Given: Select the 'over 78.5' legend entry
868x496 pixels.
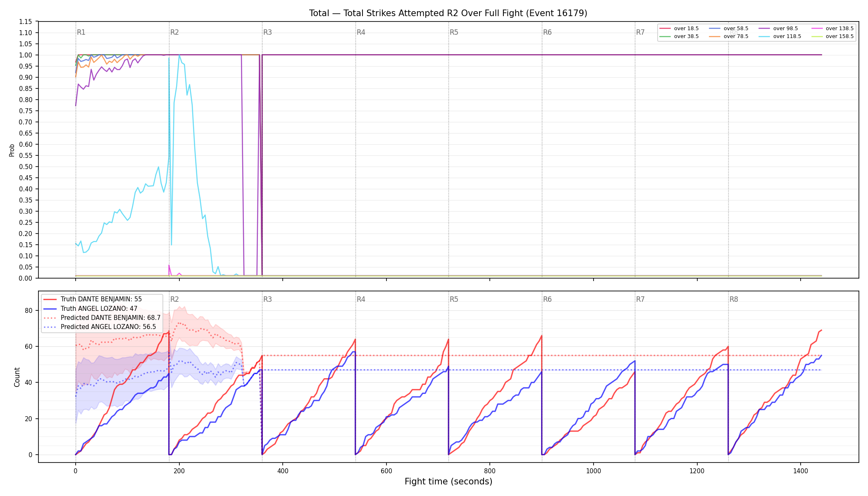Looking at the screenshot, I should point(729,36).
